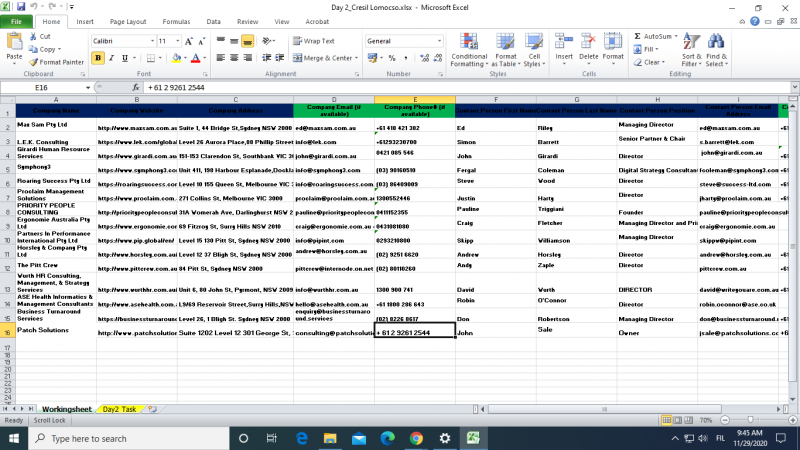Open the Calibri font name dropdown
This screenshot has width=800, height=450.
pyautogui.click(x=152, y=41)
